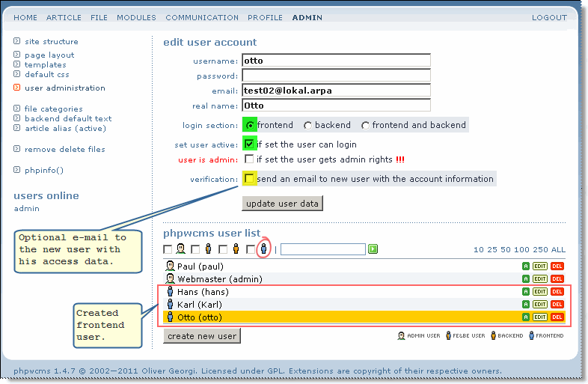588x384 pixels.
Task: Open the templates sidebar entry
Action: (x=45, y=65)
